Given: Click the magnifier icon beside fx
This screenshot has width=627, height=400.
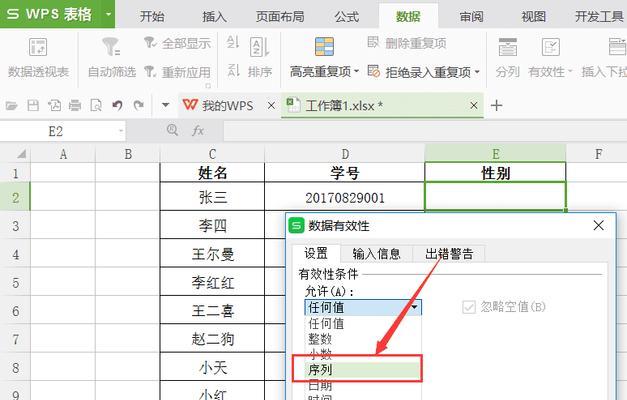Looking at the screenshot, I should (x=172, y=130).
